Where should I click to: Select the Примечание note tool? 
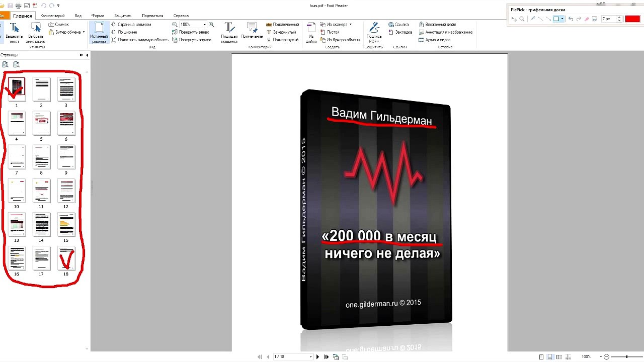click(x=252, y=31)
